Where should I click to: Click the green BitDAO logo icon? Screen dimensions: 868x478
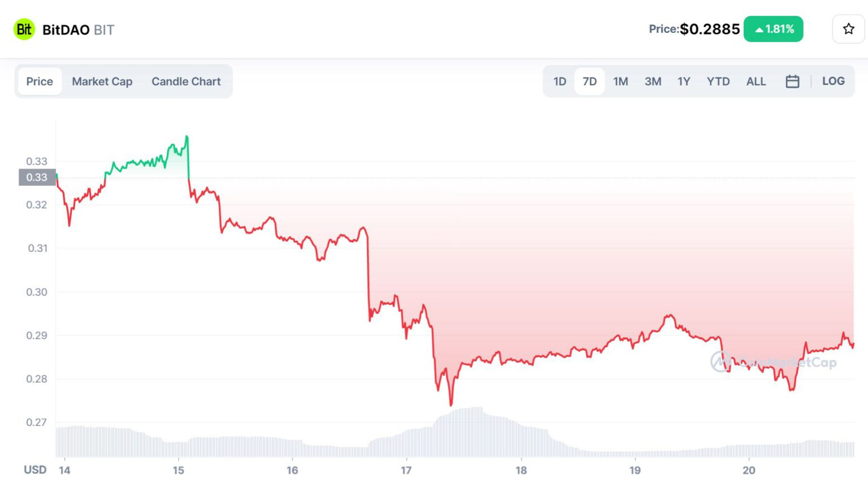(24, 29)
